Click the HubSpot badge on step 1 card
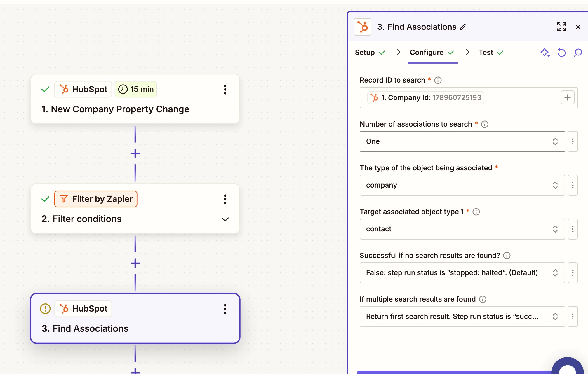Screen dimensions: 588x374 tap(83, 89)
